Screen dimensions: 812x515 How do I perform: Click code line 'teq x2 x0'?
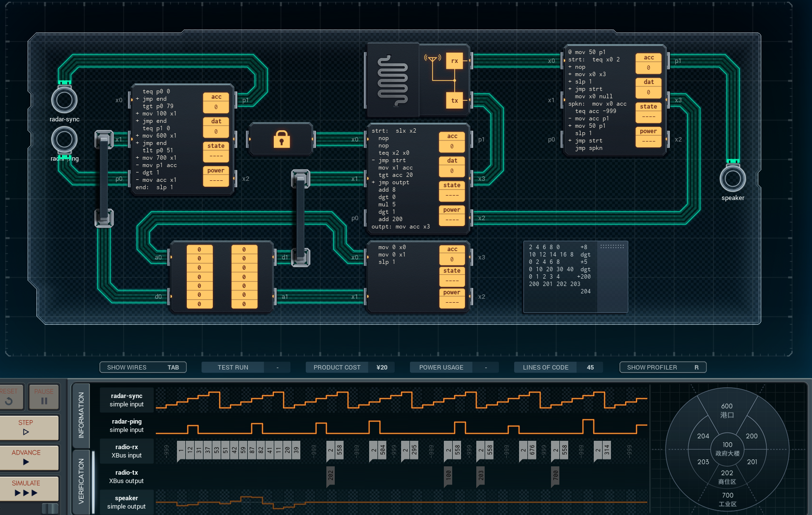point(394,153)
